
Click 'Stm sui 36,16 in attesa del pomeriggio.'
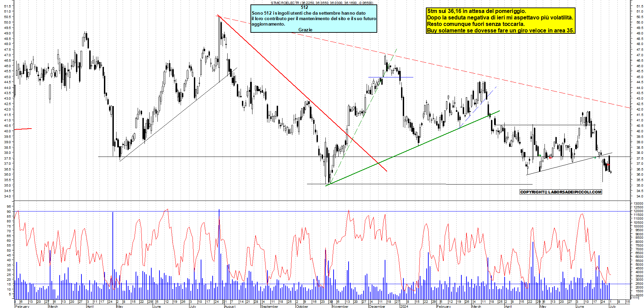click(x=476, y=11)
